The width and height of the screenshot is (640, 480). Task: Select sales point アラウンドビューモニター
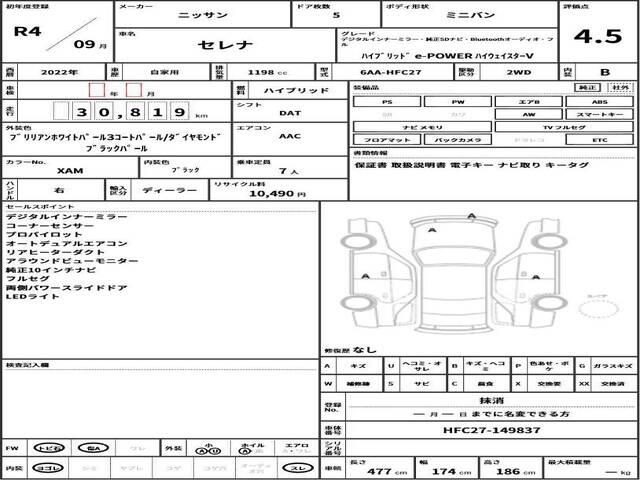tap(72, 261)
